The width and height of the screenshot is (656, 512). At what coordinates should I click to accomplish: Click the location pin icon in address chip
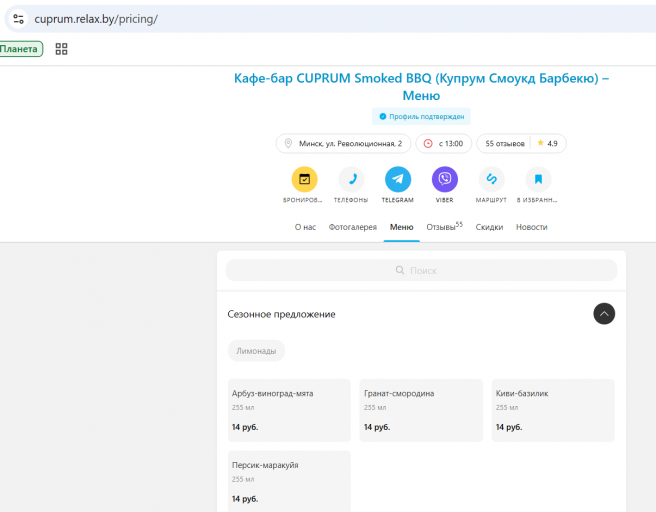click(x=288, y=143)
